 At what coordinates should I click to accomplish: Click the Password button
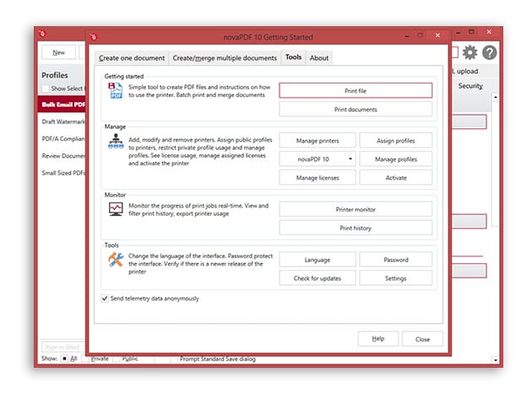click(395, 260)
